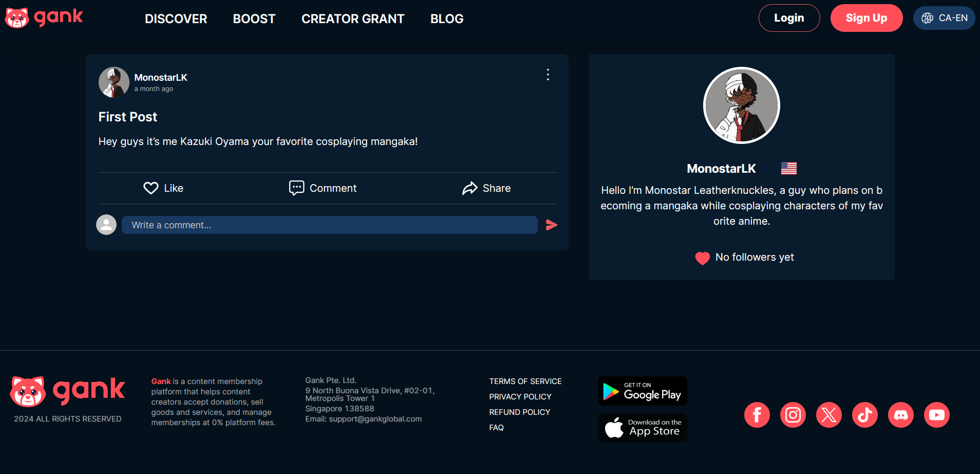
Task: Send comment with the red arrow icon
Action: (552, 225)
